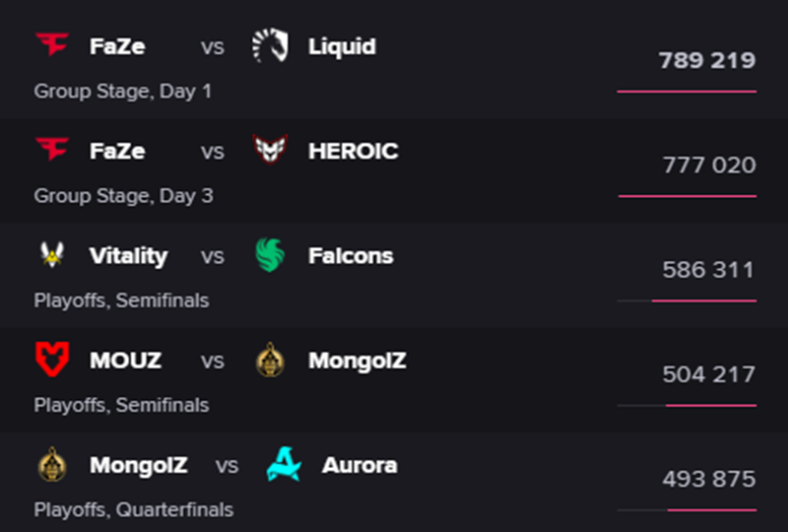
Task: Click the Group Stage, Day 1 label
Action: (x=123, y=92)
